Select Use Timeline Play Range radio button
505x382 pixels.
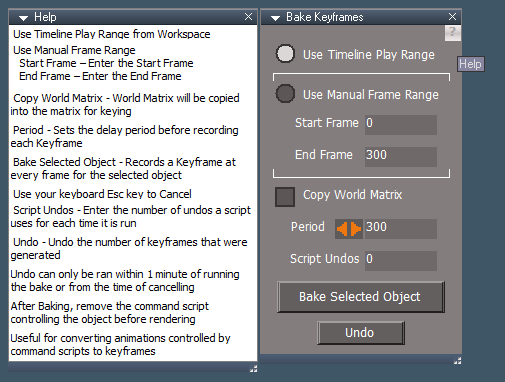pos(285,54)
